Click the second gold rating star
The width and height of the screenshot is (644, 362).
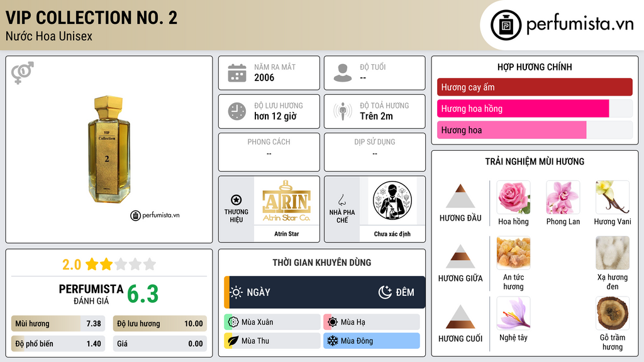click(x=106, y=264)
